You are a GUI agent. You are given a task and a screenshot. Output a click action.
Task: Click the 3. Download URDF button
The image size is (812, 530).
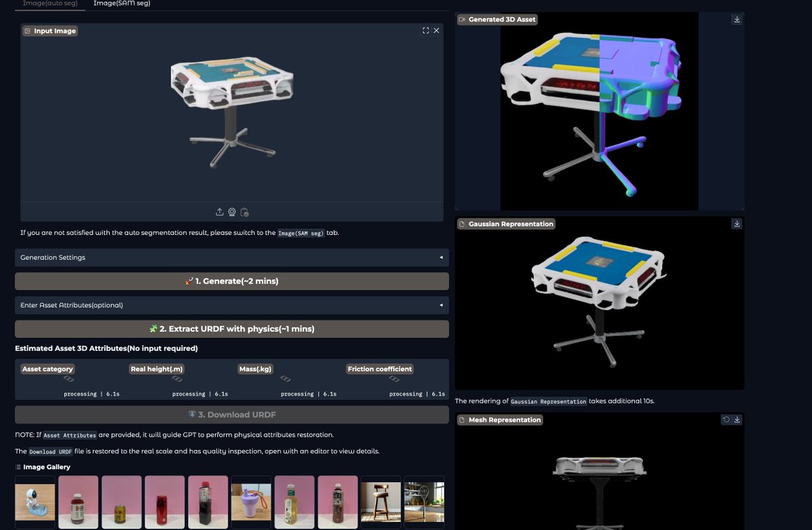point(232,414)
